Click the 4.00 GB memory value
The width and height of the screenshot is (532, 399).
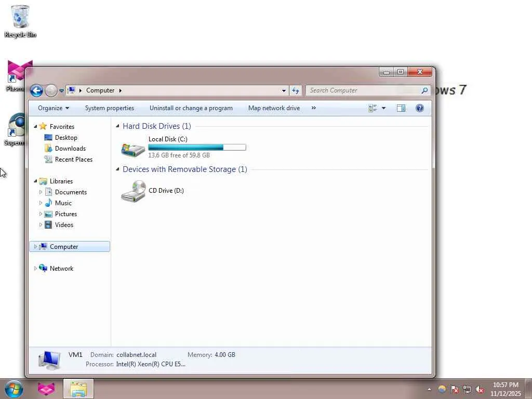pyautogui.click(x=225, y=355)
